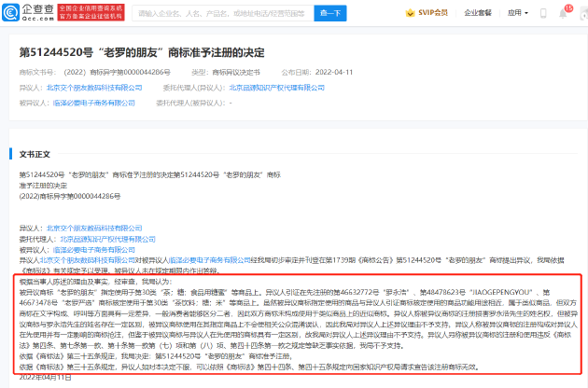Image resolution: width=588 pixels, height=388 pixels.
Task: Click the 准予注册的决定 line in body
Action: 43,186
